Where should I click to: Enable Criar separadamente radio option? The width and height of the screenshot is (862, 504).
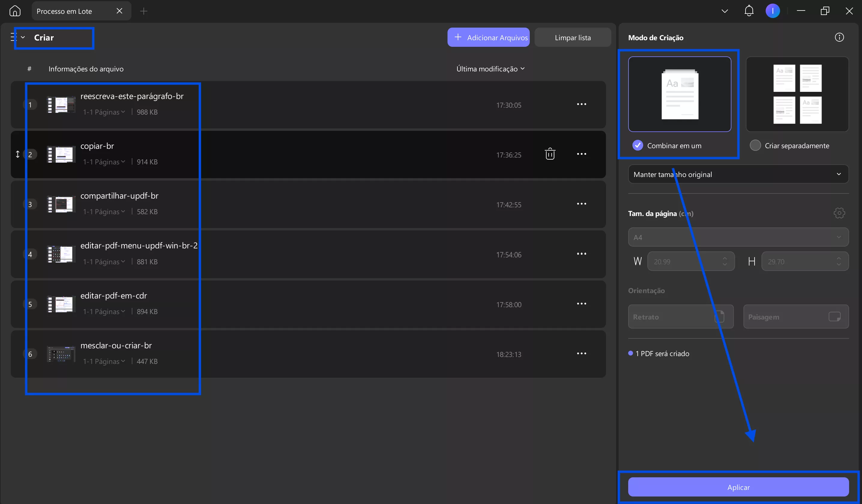click(755, 146)
